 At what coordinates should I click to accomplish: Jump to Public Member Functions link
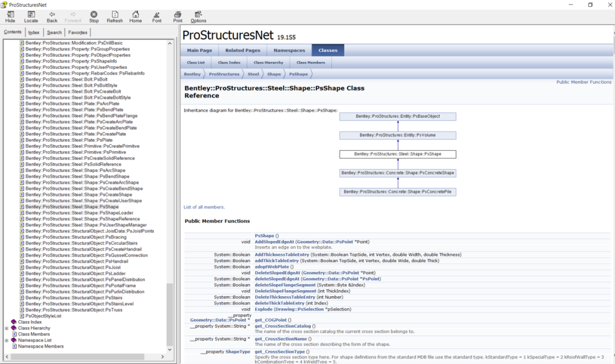point(584,82)
